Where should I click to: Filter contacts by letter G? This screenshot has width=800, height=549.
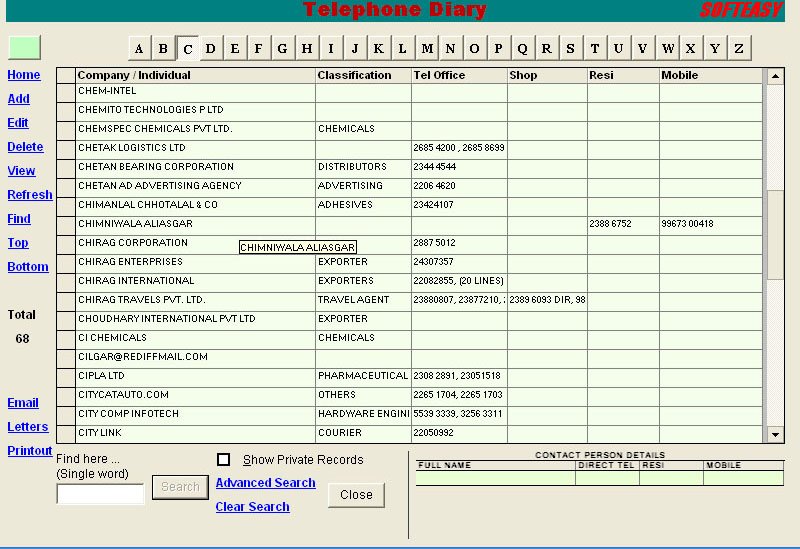[283, 48]
